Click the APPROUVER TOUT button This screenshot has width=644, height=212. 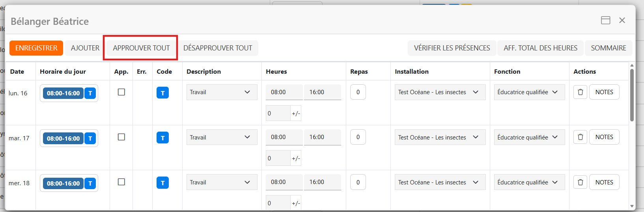(x=141, y=48)
